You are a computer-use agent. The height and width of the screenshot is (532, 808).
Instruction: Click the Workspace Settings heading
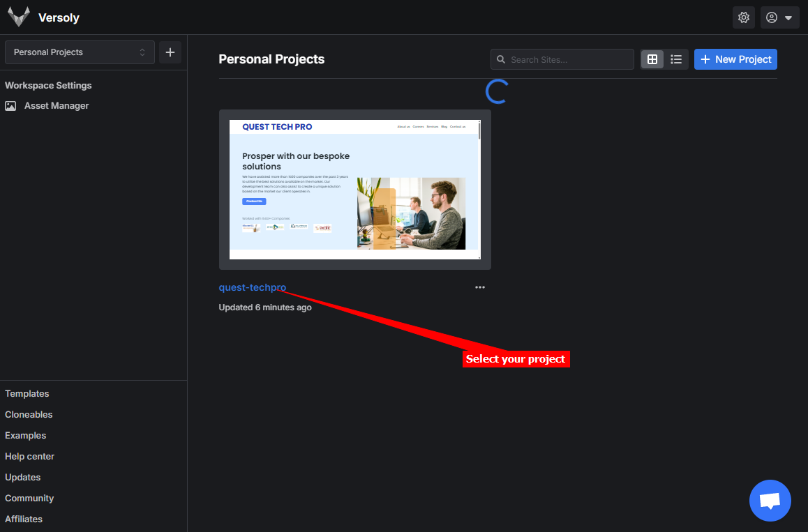point(48,85)
